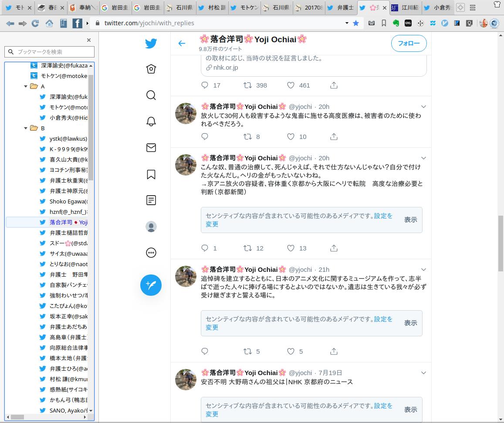
Task: Compose a new tweet with feather button
Action: pyautogui.click(x=151, y=285)
